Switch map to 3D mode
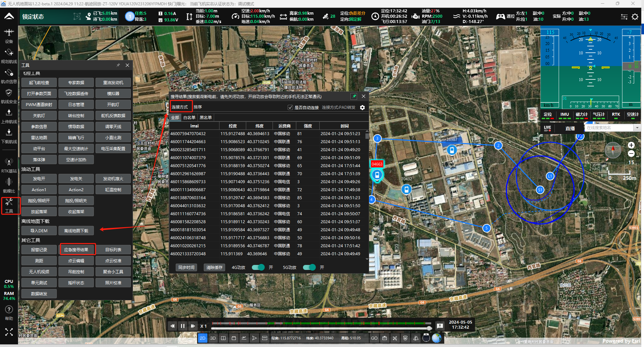Screen dimensions: 644x347 (x=213, y=338)
